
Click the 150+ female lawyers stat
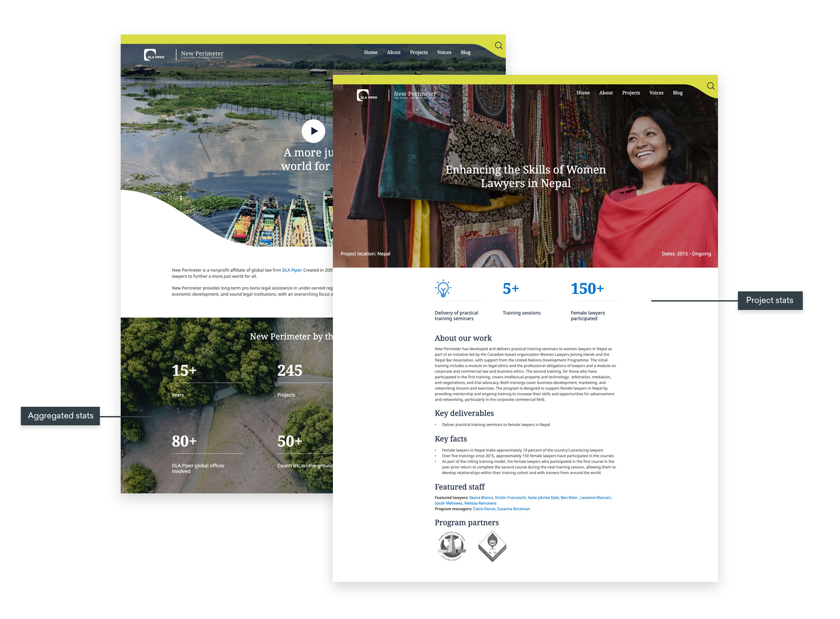click(x=587, y=289)
